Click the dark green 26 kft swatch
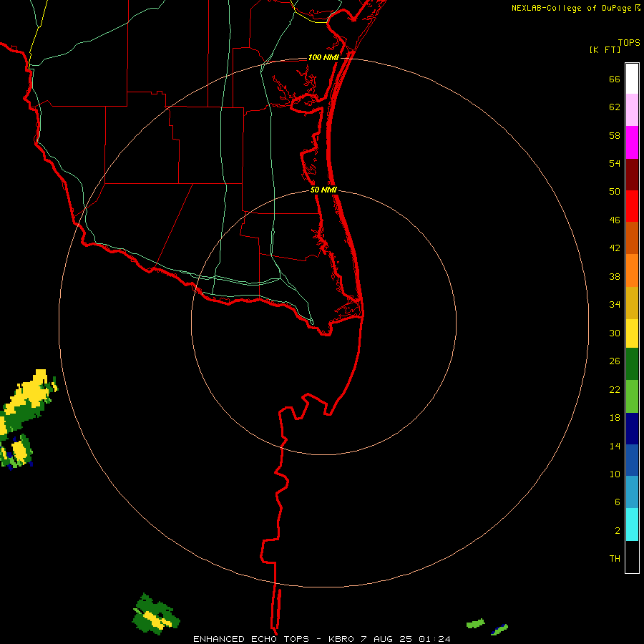 [632, 364]
